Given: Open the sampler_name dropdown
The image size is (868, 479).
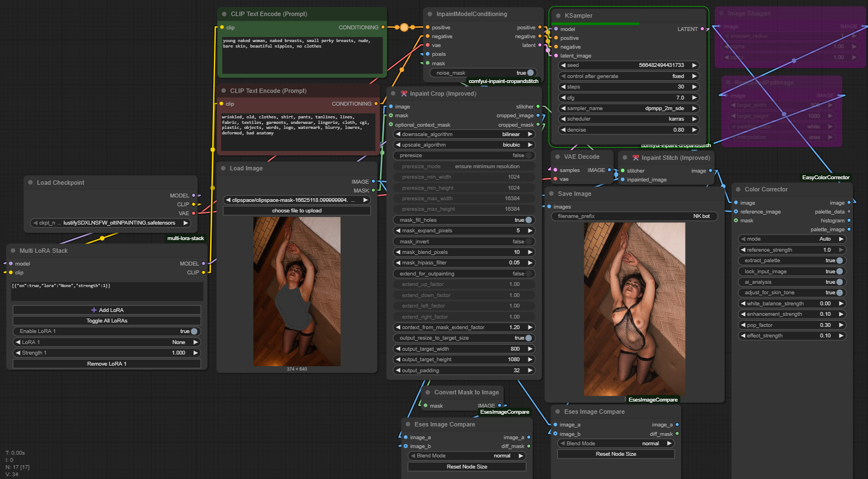Looking at the screenshot, I should pos(629,108).
